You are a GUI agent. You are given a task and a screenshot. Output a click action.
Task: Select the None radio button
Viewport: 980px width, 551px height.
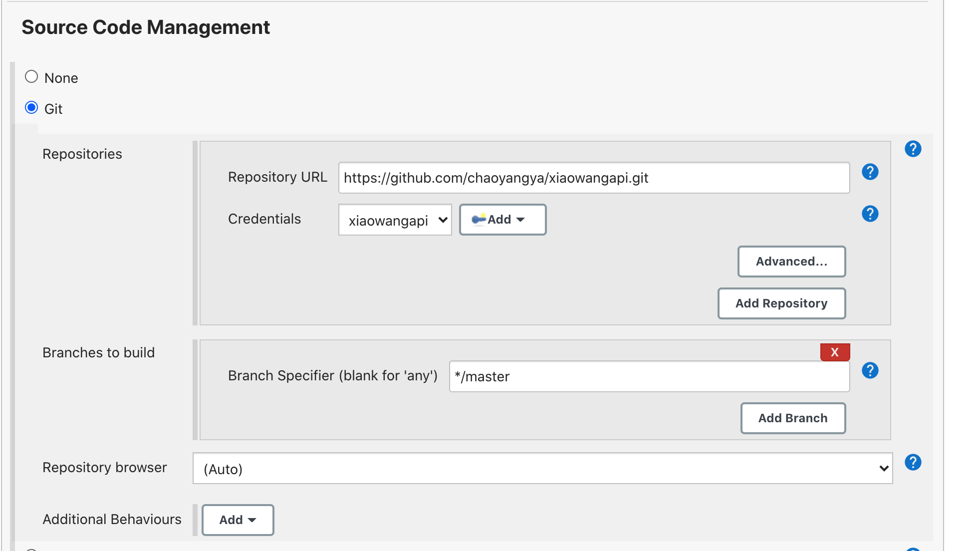[x=31, y=77]
